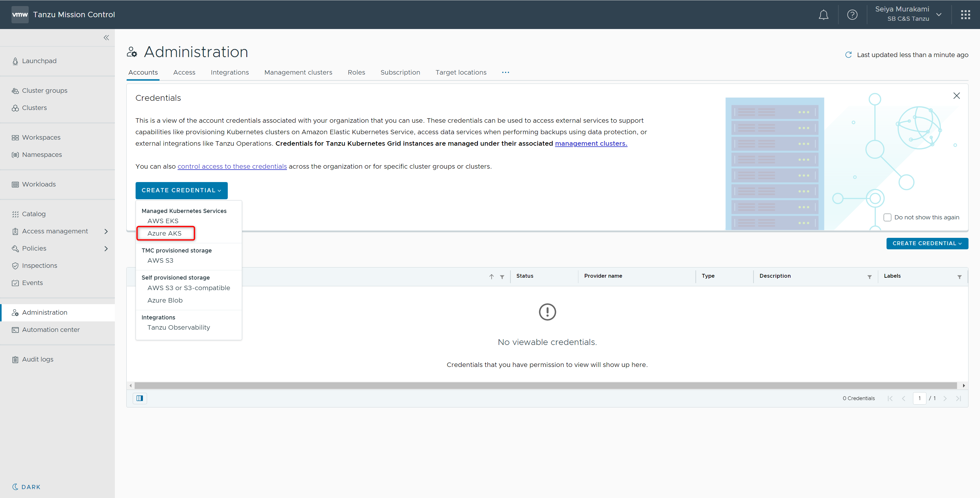Expand the Policies submenu
The height and width of the screenshot is (498, 980).
[106, 248]
